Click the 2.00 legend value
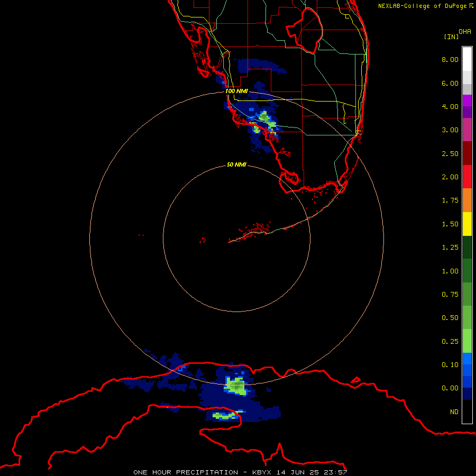This screenshot has width=476, height=476. click(x=450, y=177)
